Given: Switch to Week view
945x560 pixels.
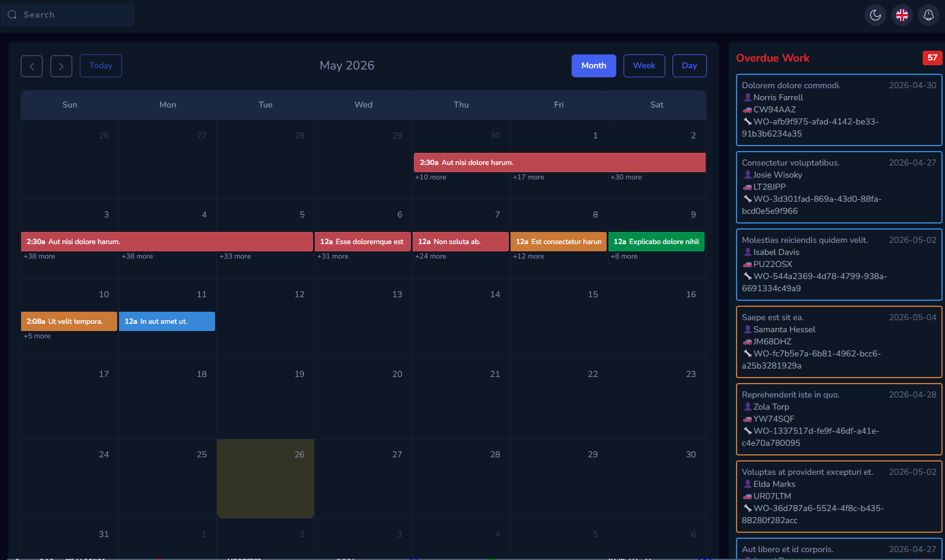Looking at the screenshot, I should pyautogui.click(x=644, y=66).
